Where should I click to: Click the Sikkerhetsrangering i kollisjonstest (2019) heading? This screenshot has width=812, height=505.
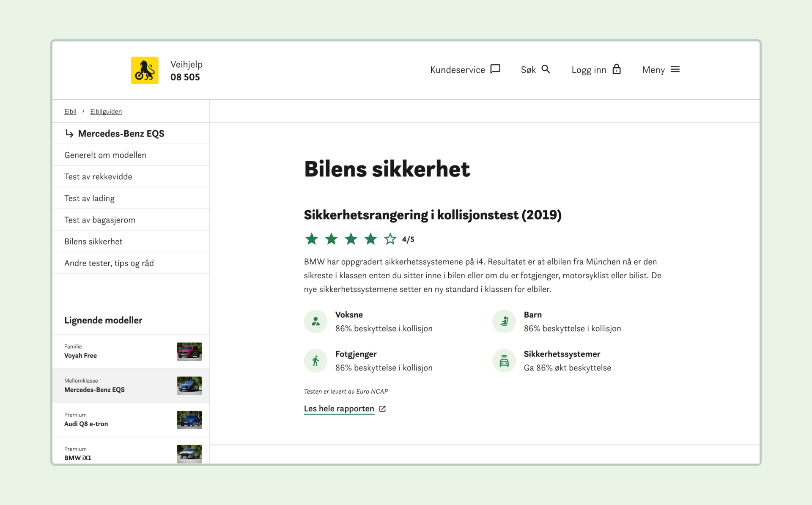click(433, 215)
